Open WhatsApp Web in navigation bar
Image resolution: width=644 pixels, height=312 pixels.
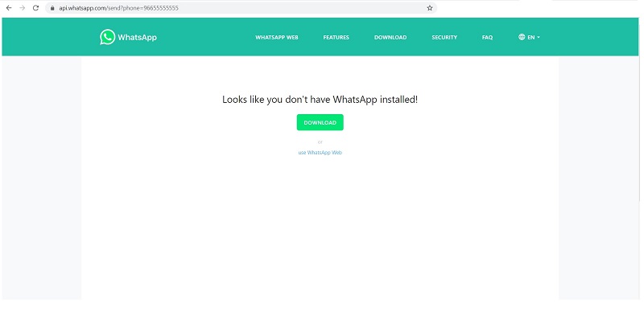pyautogui.click(x=277, y=37)
